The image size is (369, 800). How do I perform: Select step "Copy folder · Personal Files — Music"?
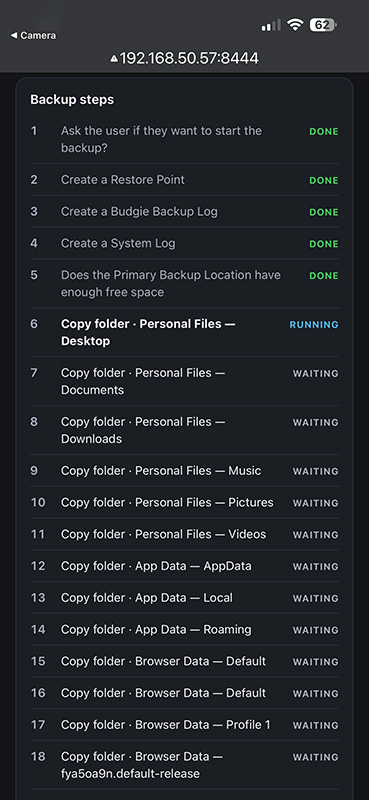[161, 470]
